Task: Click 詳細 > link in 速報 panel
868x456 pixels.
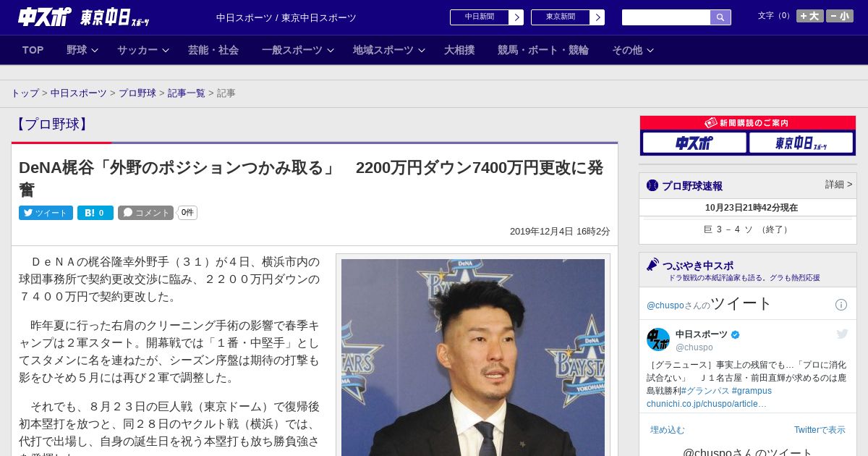Action: coord(839,185)
